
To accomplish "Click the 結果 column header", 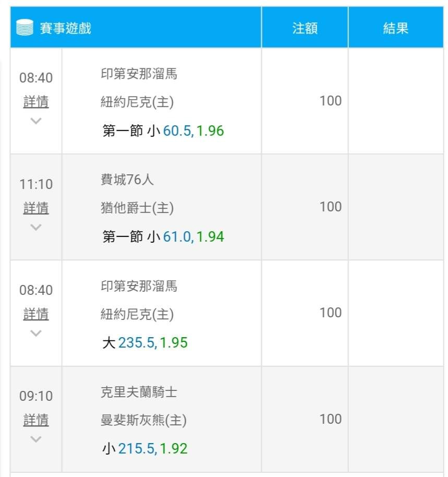I will 395,28.
